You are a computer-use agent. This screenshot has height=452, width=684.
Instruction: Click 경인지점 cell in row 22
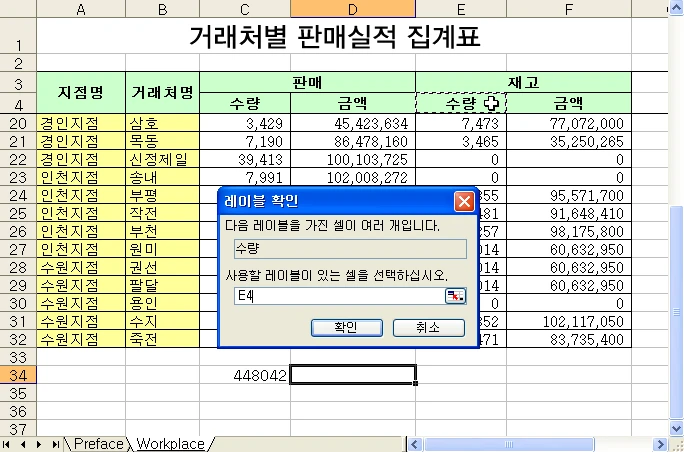81,159
